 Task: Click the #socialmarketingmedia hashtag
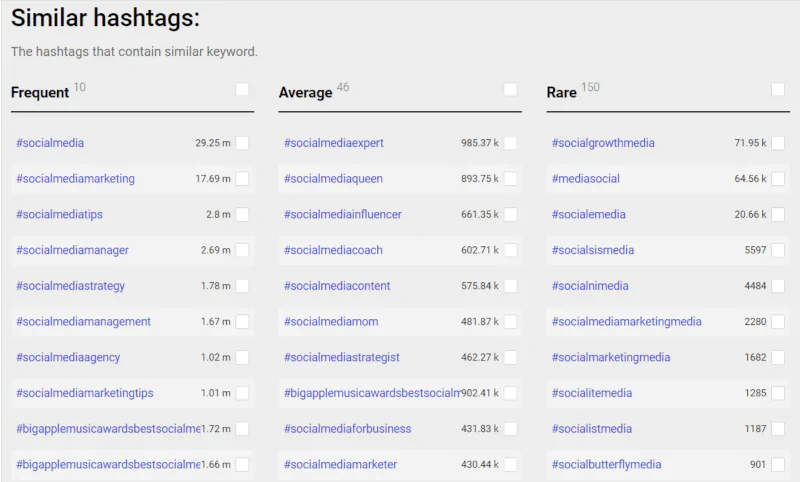pyautogui.click(x=611, y=357)
